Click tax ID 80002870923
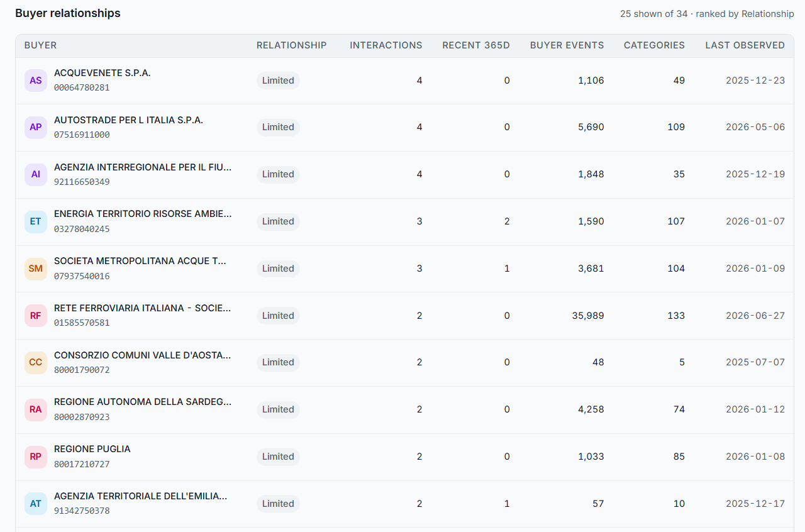 (x=82, y=417)
